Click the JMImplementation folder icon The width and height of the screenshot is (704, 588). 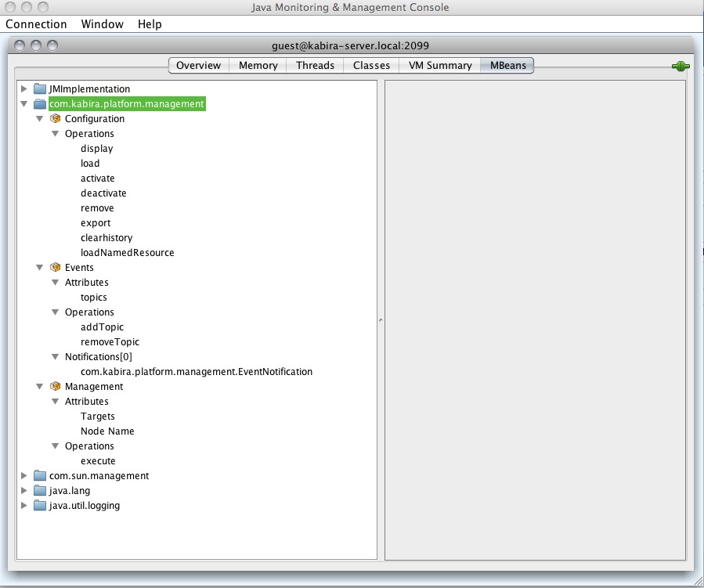pos(40,88)
